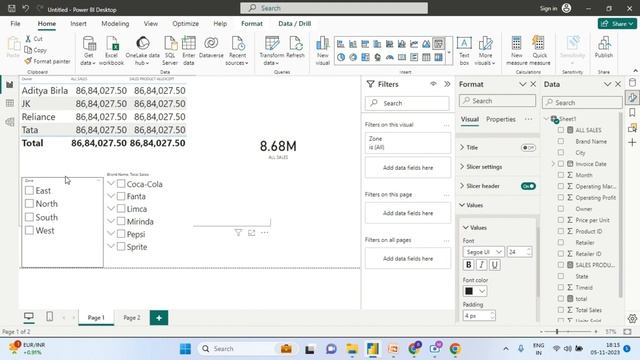Viewport: 640px width, 360px height.
Task: Open Recent sources list
Action: (237, 51)
